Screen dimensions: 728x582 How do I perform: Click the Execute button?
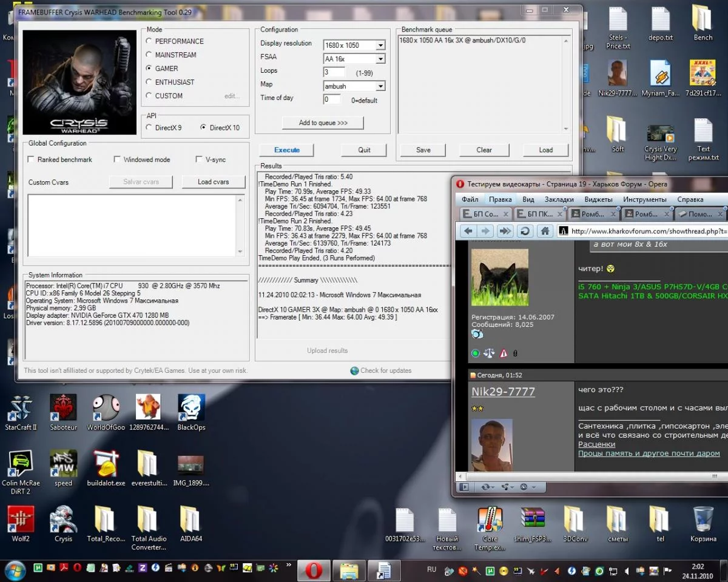287,150
